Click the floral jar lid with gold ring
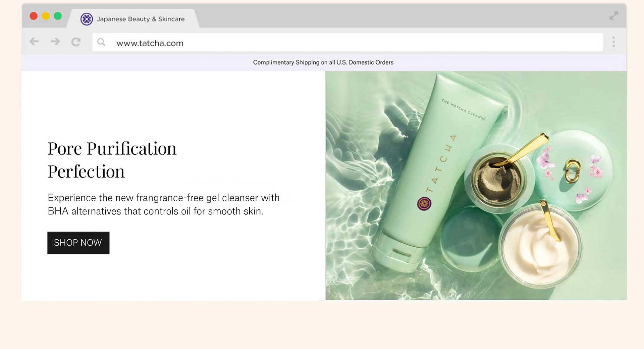644x349 pixels. [x=574, y=169]
